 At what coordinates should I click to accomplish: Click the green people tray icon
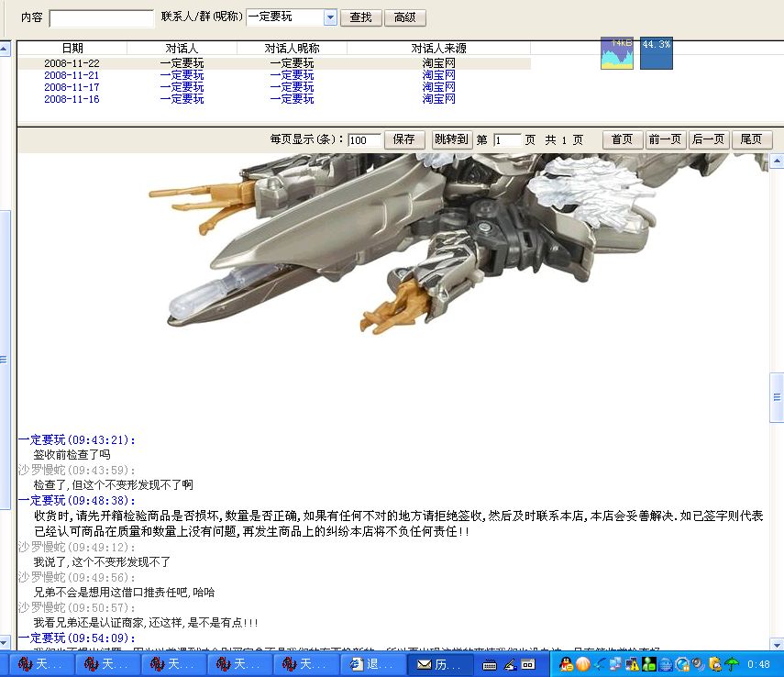pos(649,664)
